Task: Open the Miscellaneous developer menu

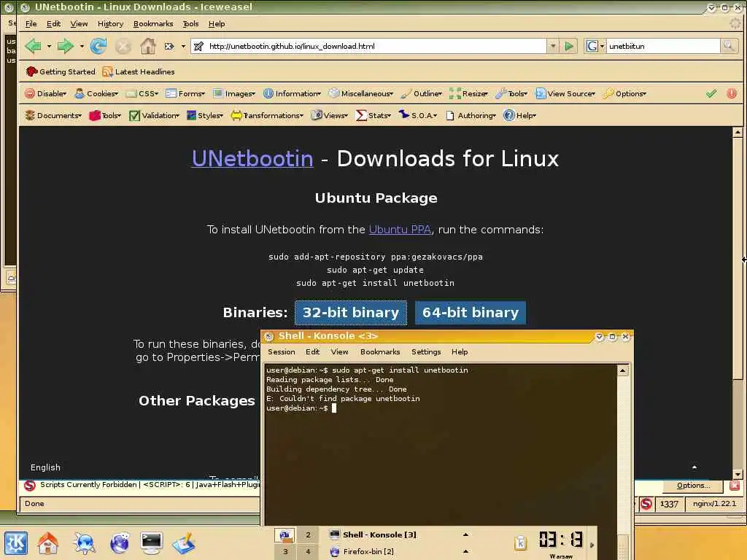Action: tap(361, 94)
